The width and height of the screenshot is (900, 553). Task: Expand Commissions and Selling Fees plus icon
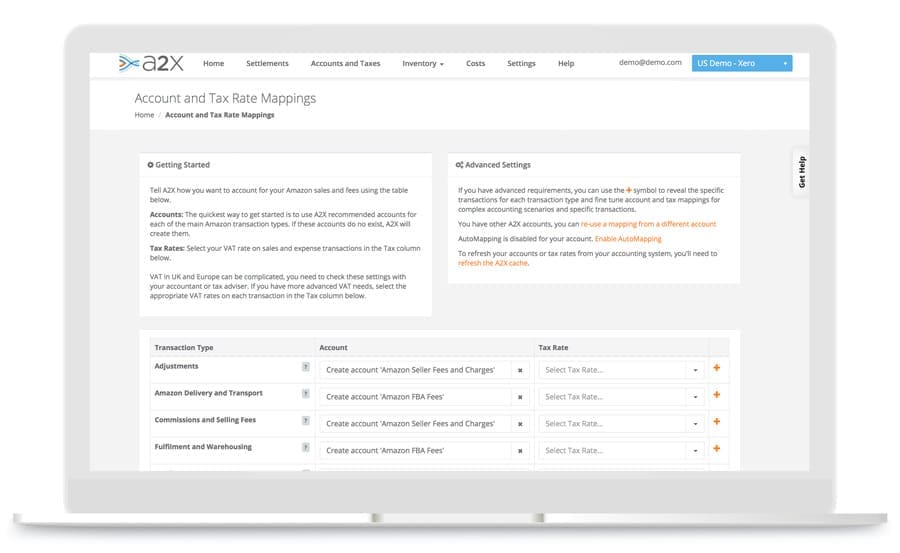coord(716,421)
